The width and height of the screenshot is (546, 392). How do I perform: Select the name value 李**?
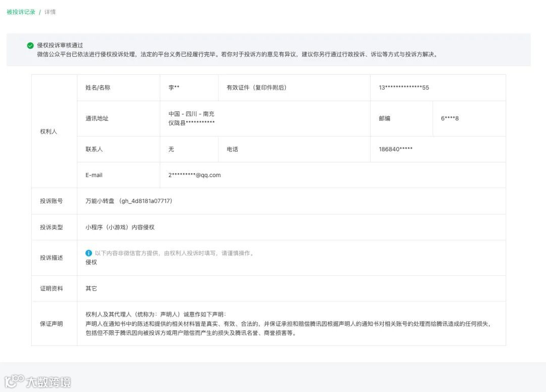point(174,88)
